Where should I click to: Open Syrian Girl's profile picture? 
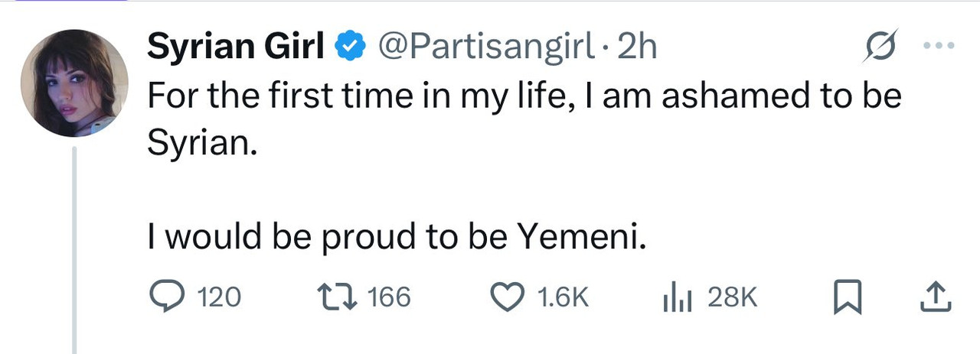pyautogui.click(x=74, y=84)
